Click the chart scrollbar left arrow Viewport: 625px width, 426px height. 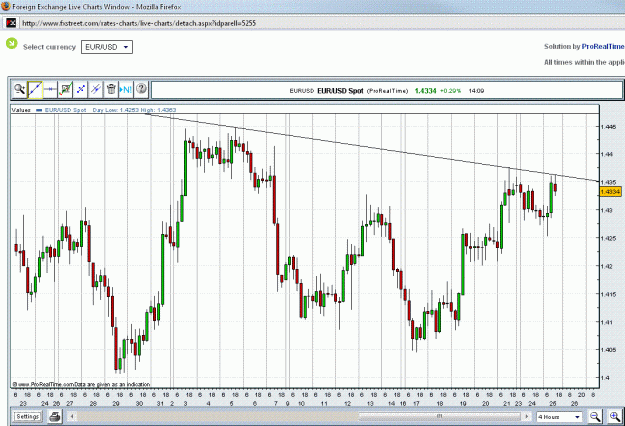click(x=72, y=416)
